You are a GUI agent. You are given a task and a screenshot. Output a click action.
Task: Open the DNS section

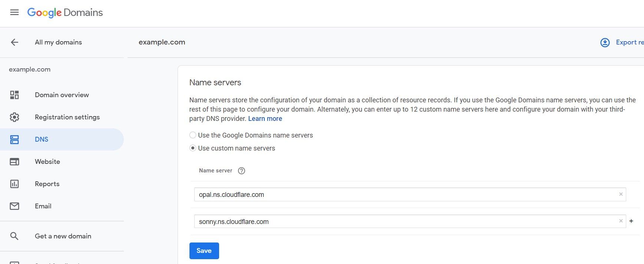62,139
